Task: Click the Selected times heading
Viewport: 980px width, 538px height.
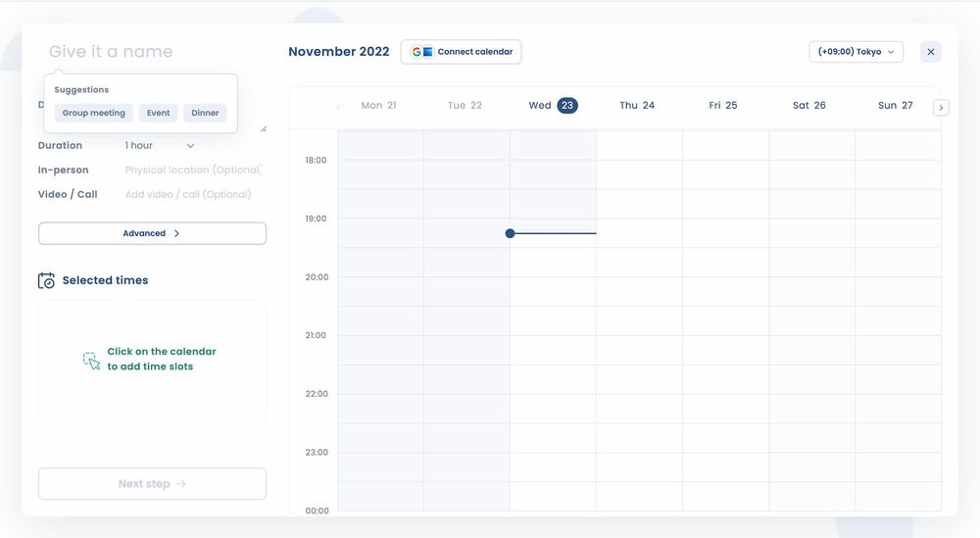Action: tap(105, 280)
